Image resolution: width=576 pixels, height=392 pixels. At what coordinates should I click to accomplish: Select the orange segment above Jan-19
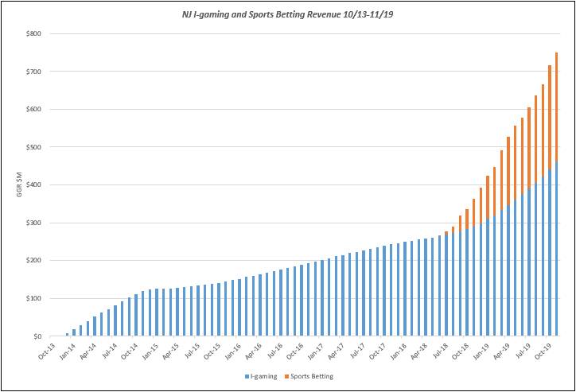488,197
